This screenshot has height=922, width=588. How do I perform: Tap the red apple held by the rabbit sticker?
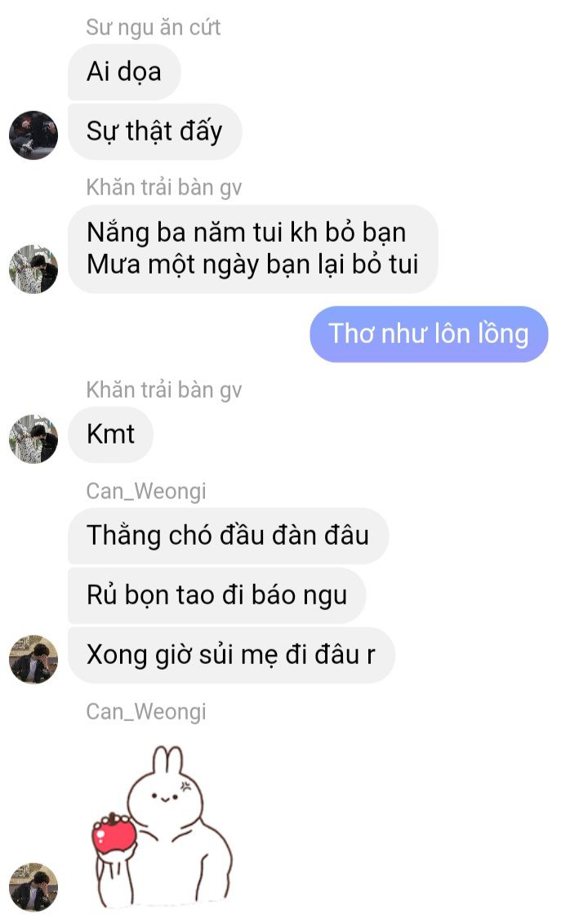pyautogui.click(x=114, y=834)
